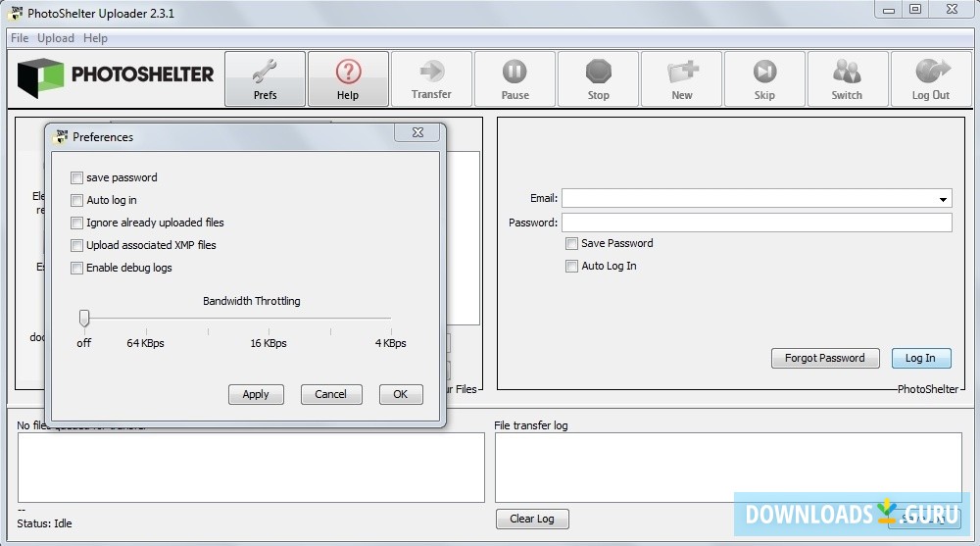Click the PhotoShelter Uploader title bar icon
The image size is (980, 546).
pos(17,13)
